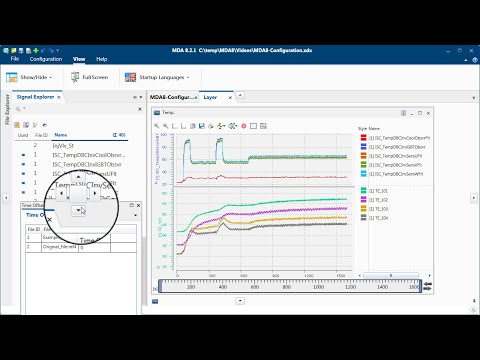The width and height of the screenshot is (480, 360).
Task: Select the Signal Explorer tab
Action: (x=35, y=97)
